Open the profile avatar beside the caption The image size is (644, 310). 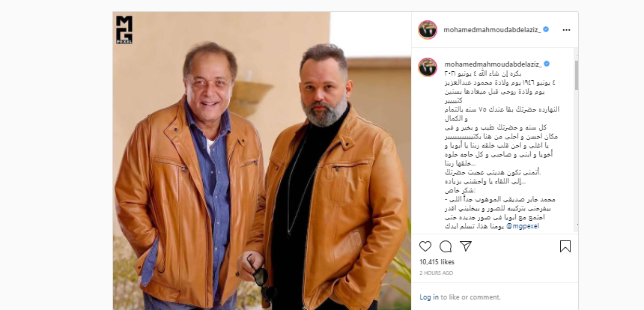(x=428, y=67)
